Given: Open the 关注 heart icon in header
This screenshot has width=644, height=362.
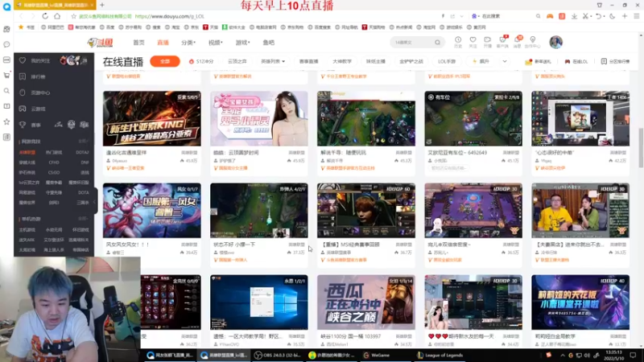Looking at the screenshot, I should (x=473, y=42).
